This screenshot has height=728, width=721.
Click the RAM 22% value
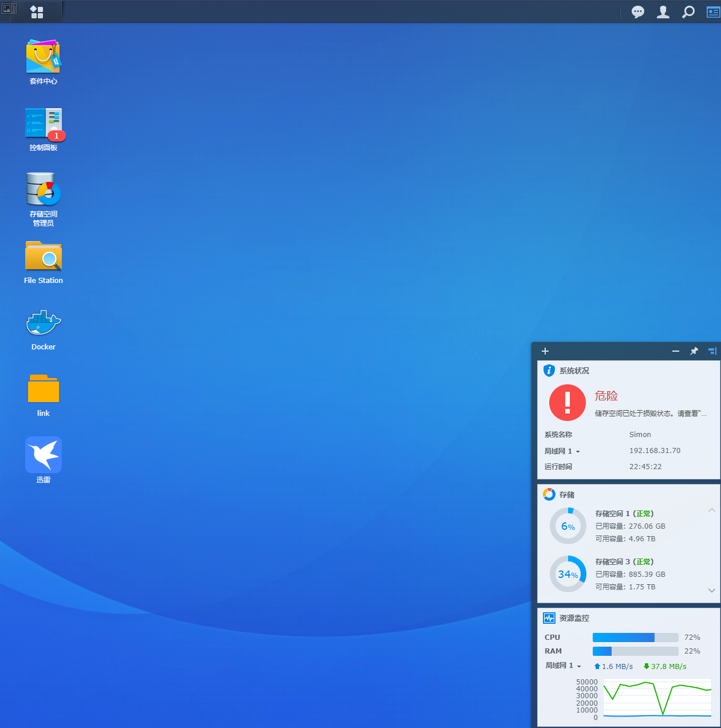coord(692,651)
